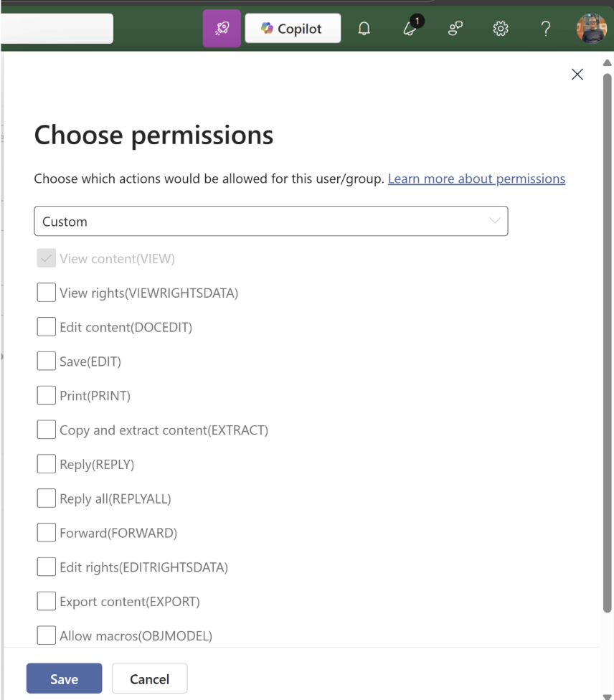Expand the Custom permissions dropdown
Image resolution: width=614 pixels, height=700 pixels.
[x=271, y=221]
